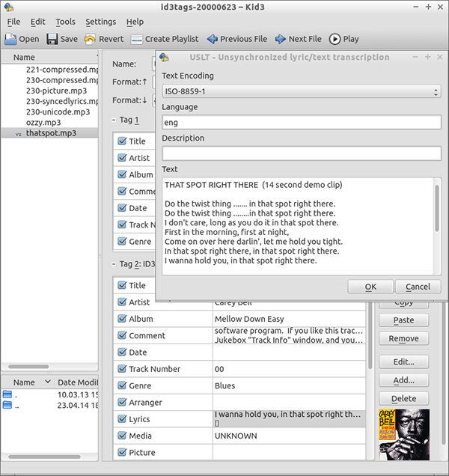Go to Previous File arrow icon
Screen dimensions: 449x476
[x=213, y=39]
